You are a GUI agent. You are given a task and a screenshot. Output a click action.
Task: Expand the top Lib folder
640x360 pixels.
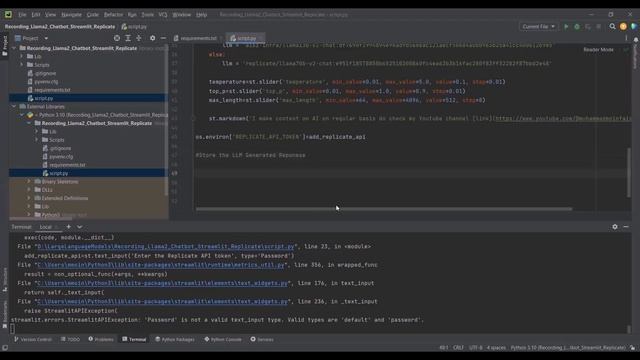tap(22, 56)
